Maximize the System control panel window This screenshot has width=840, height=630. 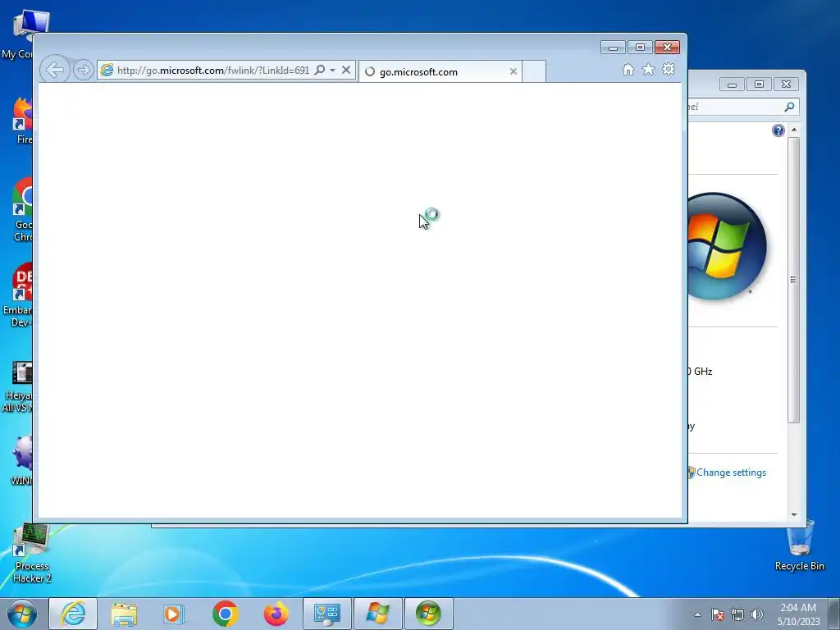point(759,84)
